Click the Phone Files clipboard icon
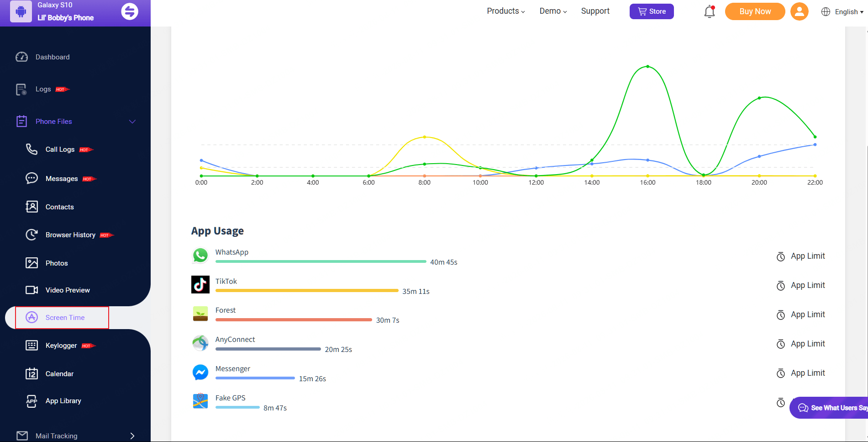The height and width of the screenshot is (442, 868). 21,121
